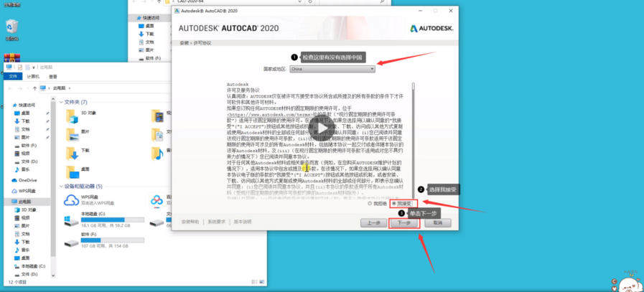Open the music folder icon in the 文件夹 group
The width and height of the screenshot is (644, 292).
[157, 153]
